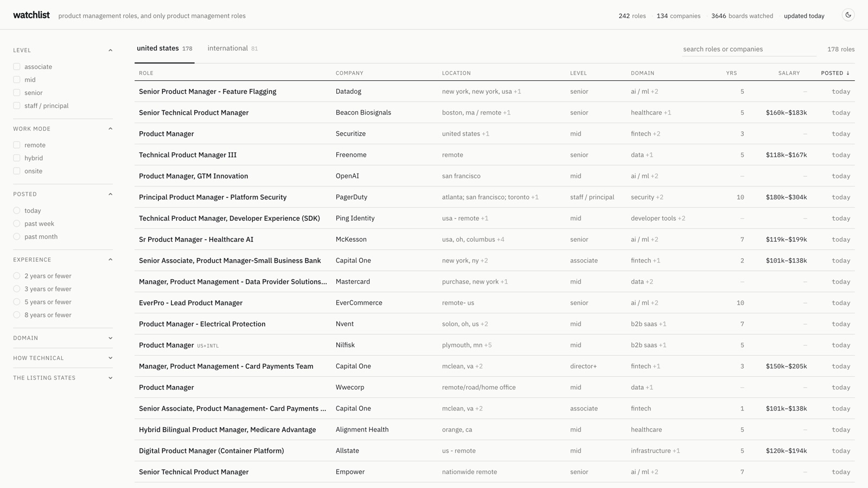868x488 pixels.
Task: Open Sr Product Manager - Healthcare AI
Action: (x=196, y=240)
